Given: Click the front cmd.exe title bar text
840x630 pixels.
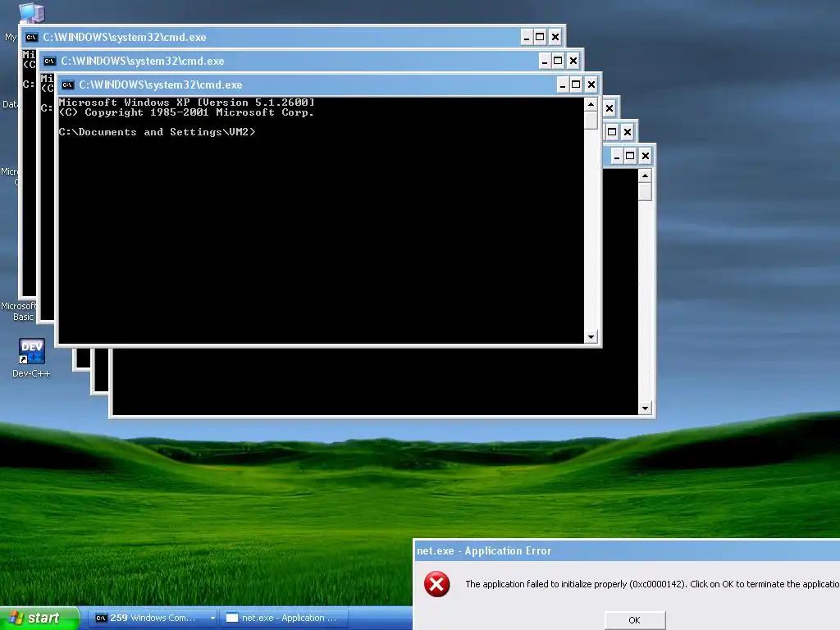Looking at the screenshot, I should point(161,84).
